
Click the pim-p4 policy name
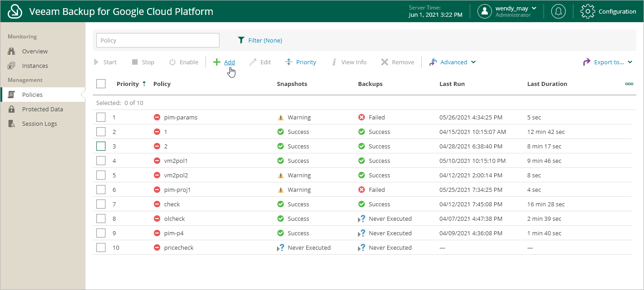coord(174,233)
